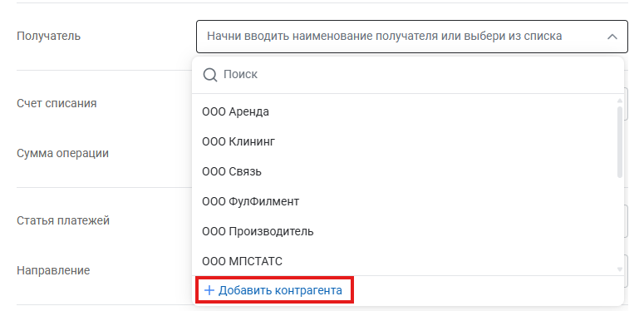Click the Добавить контрагента link
The image size is (644, 311).
(274, 290)
